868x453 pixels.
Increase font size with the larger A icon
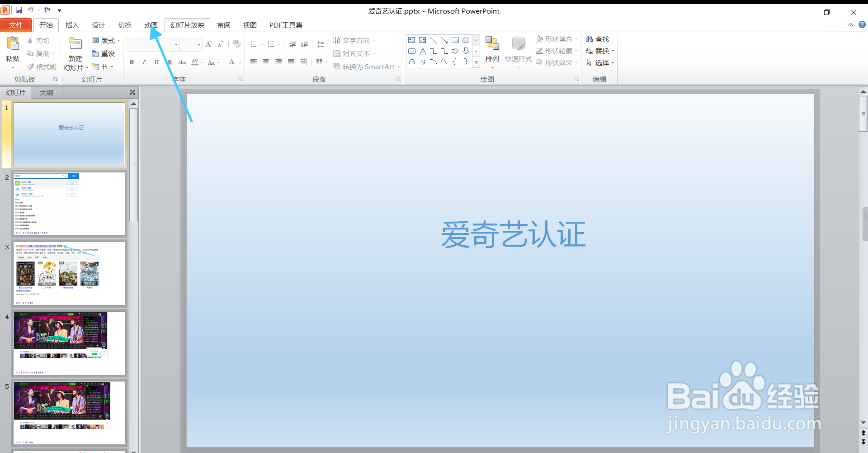(208, 44)
